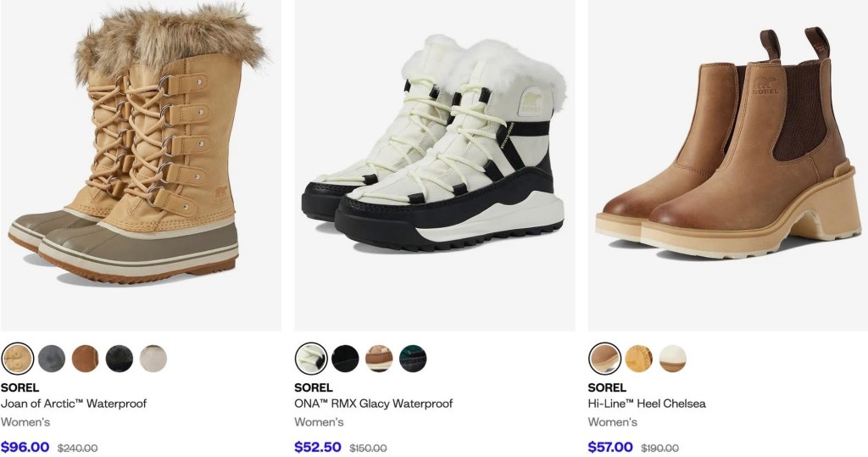Click the $96.00 sale price
The image size is (868, 457).
(25, 447)
